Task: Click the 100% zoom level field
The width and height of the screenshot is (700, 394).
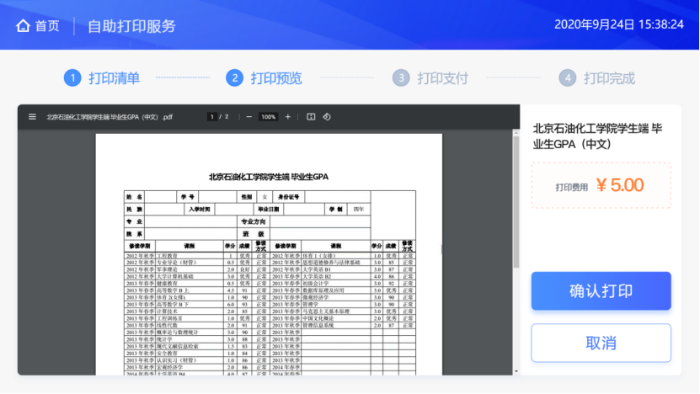Action: (x=268, y=117)
